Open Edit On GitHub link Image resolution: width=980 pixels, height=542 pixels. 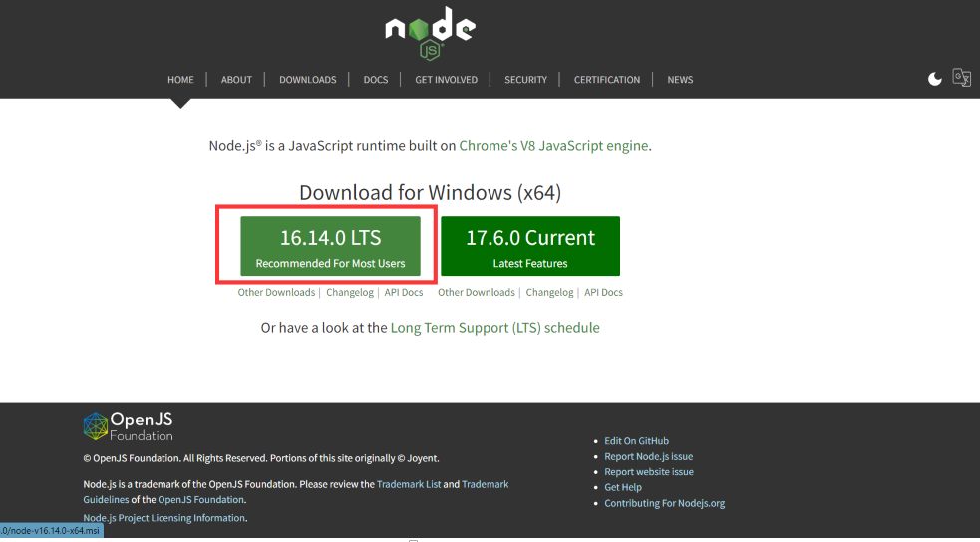point(636,440)
